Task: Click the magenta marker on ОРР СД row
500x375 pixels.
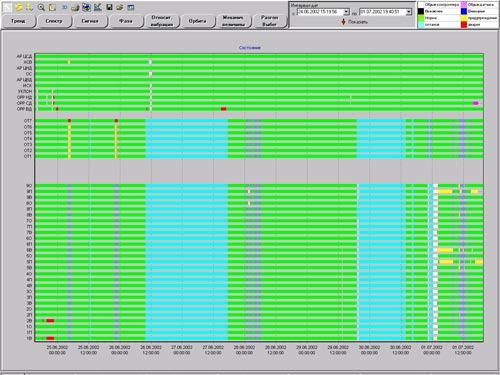Action: point(476,103)
